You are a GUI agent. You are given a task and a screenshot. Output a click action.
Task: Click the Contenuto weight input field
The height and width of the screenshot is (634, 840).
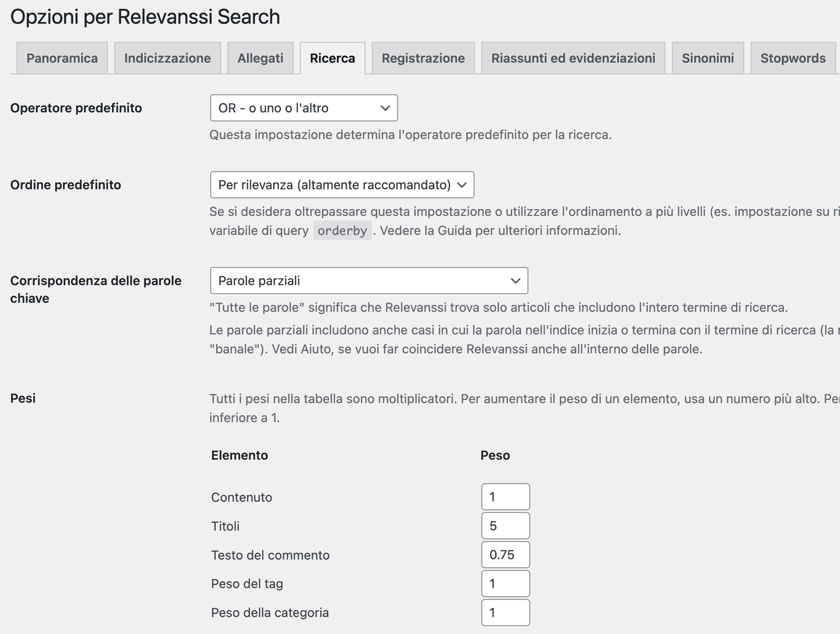click(x=506, y=496)
